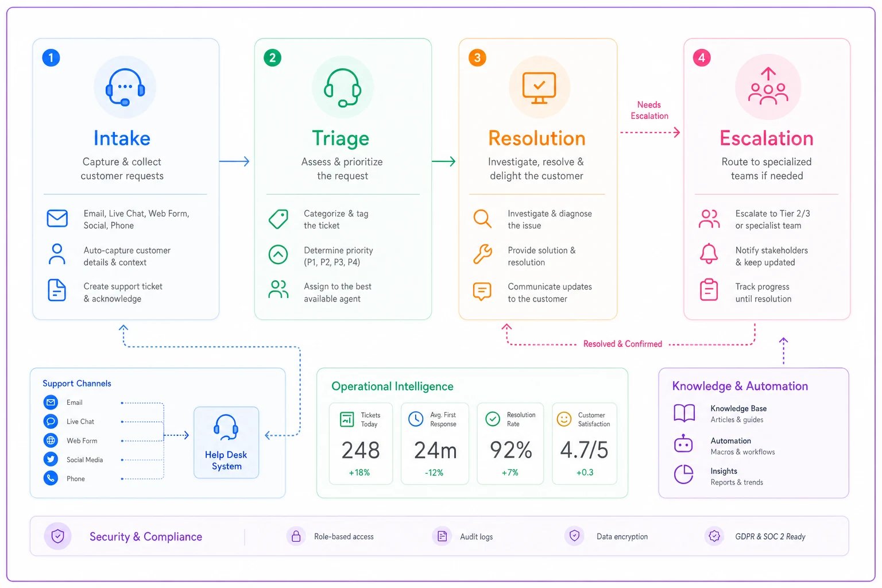
Task: Click the Resolved & Confirmed label
Action: (622, 344)
